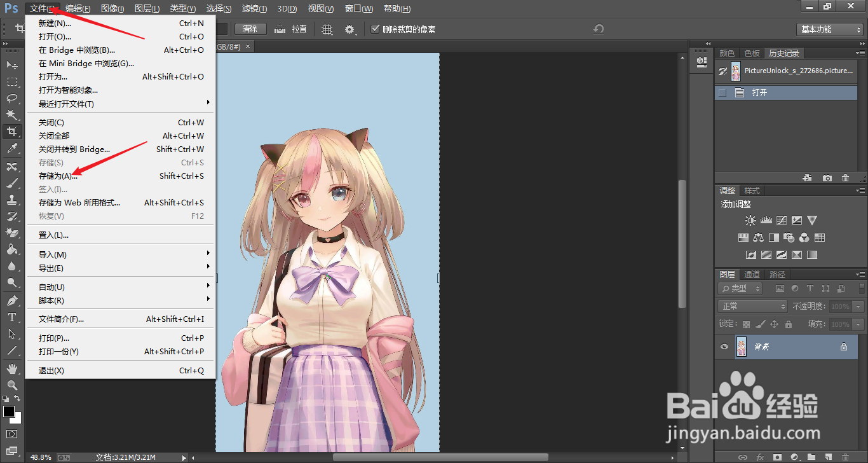Expand 导入(M) submenu
Image resolution: width=868 pixels, height=463 pixels.
pyautogui.click(x=121, y=254)
